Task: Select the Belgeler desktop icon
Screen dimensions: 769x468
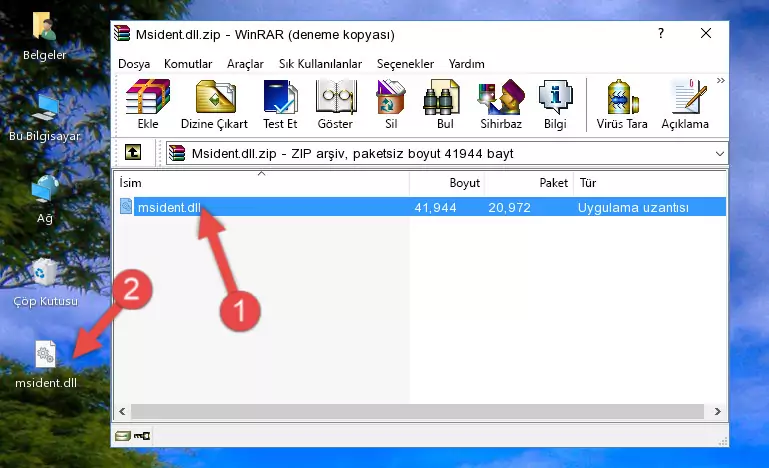Action: (45, 36)
